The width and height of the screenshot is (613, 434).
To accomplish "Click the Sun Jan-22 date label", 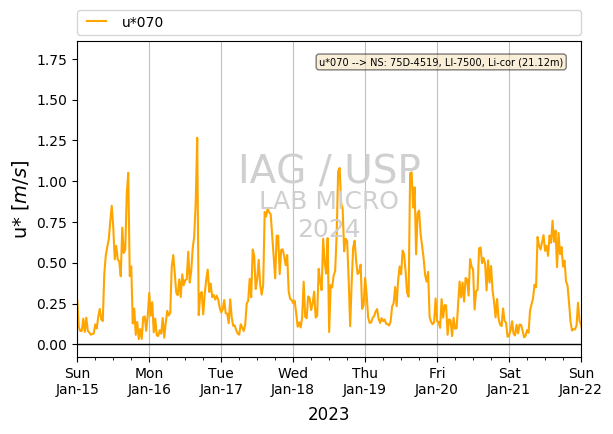I will click(581, 381).
